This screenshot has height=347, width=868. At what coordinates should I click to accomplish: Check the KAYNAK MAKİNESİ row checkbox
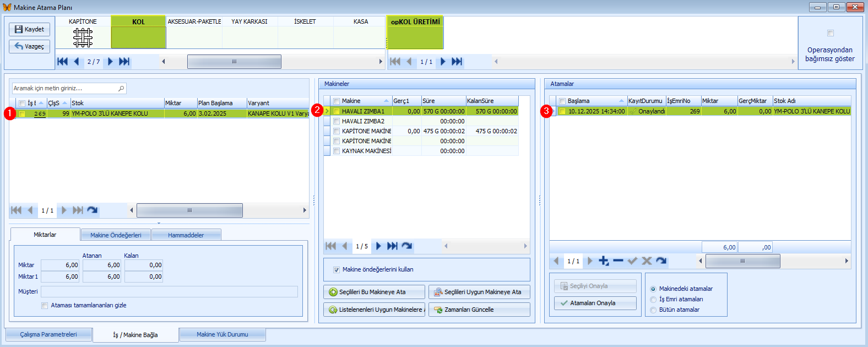[337, 151]
